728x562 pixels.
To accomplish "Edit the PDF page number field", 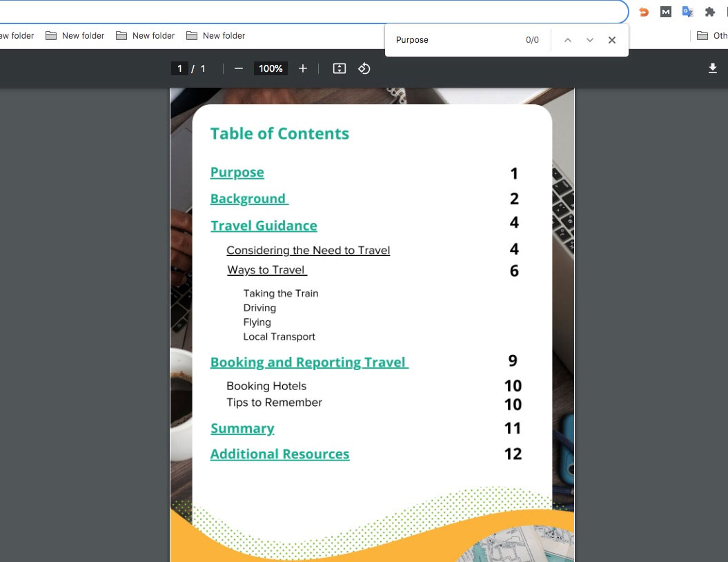I will (x=179, y=69).
